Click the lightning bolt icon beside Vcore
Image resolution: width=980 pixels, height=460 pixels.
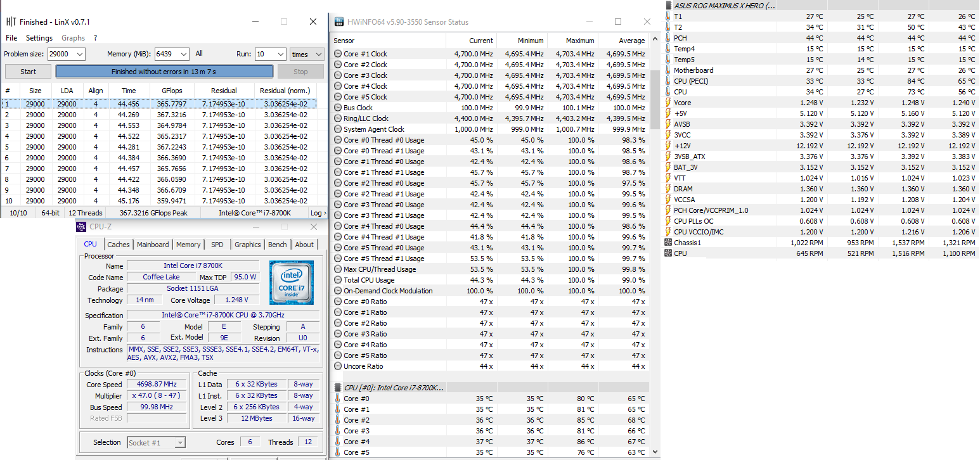(x=667, y=103)
